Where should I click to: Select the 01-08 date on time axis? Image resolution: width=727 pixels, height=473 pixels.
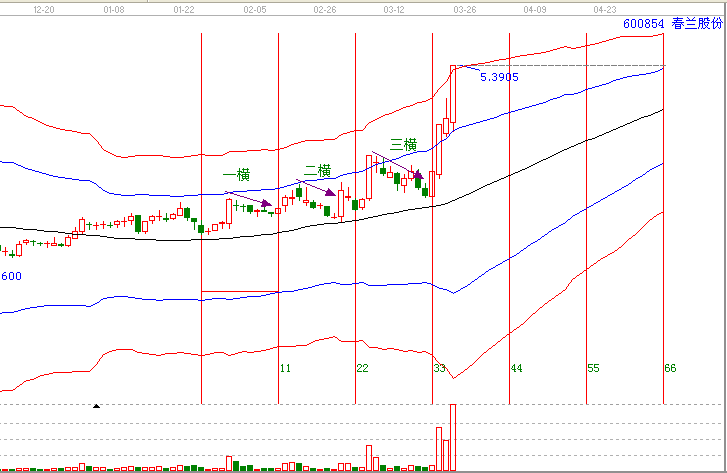coord(114,8)
